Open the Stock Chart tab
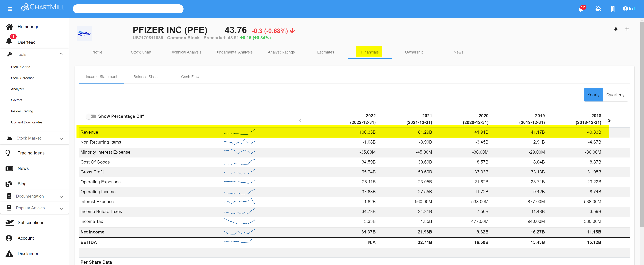The height and width of the screenshot is (265, 644). [x=141, y=52]
